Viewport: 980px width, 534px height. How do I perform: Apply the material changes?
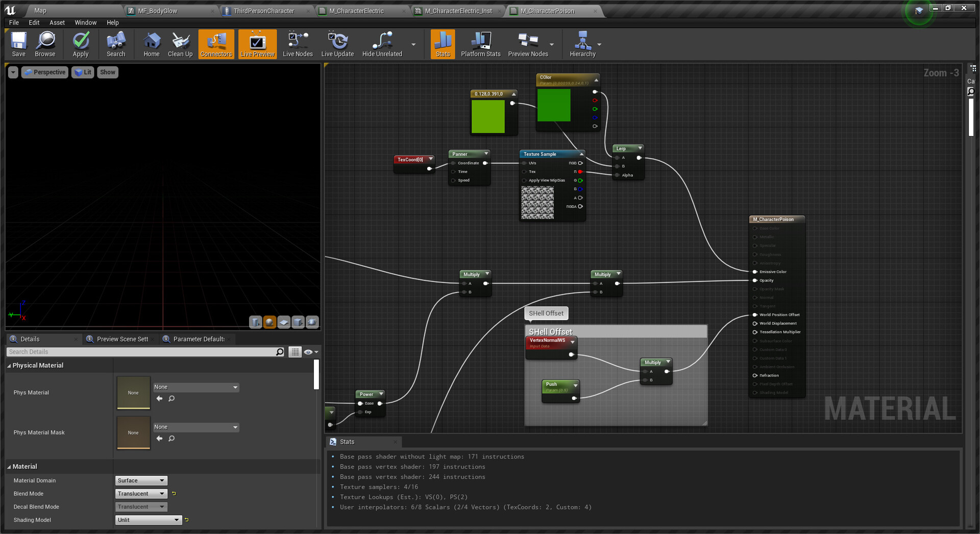click(x=81, y=44)
